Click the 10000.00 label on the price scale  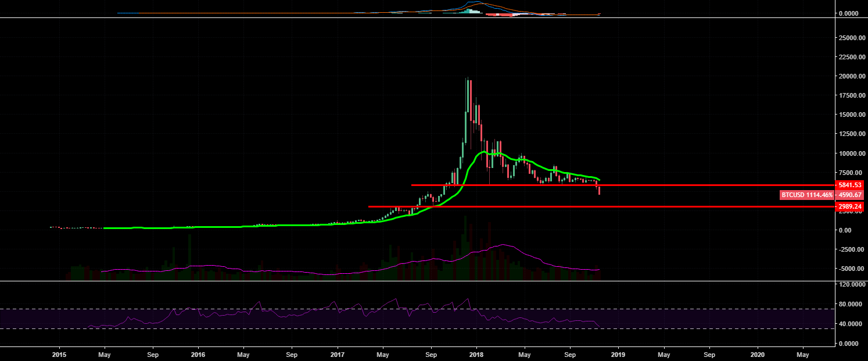click(852, 154)
